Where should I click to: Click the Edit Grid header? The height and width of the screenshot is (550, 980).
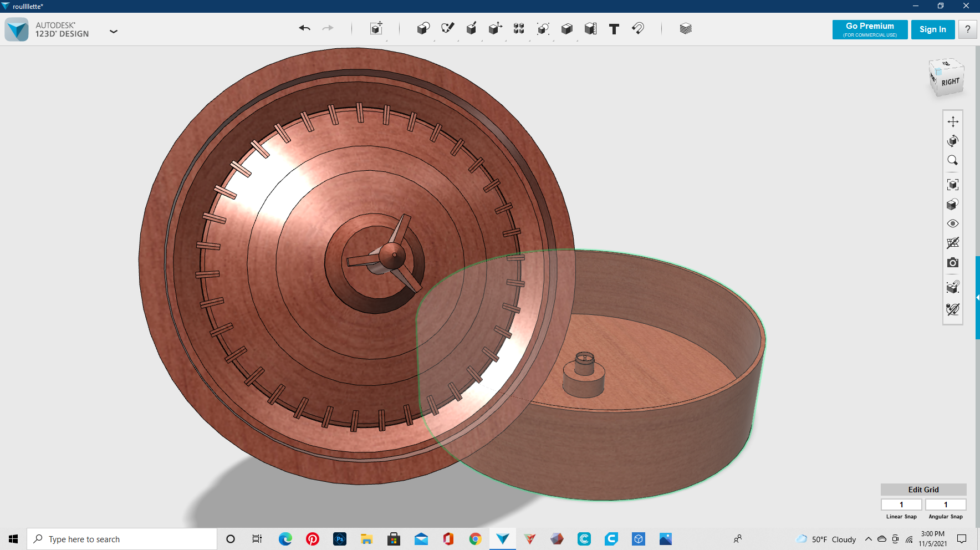[922, 490]
